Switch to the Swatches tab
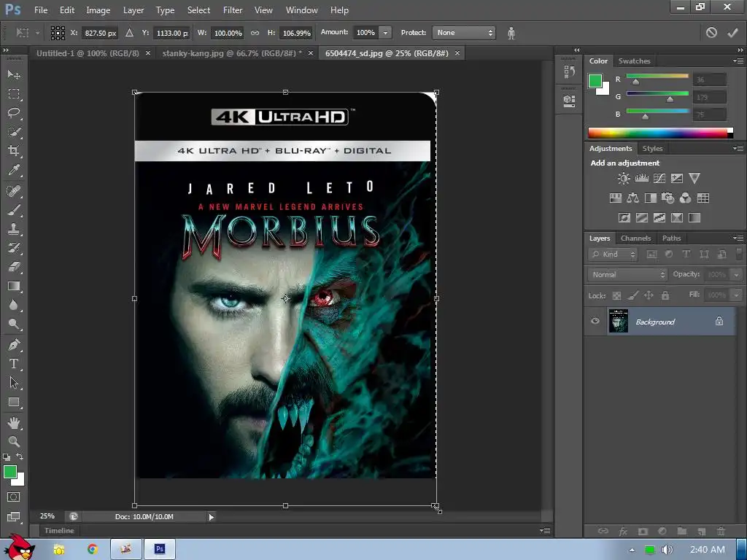 (x=634, y=61)
